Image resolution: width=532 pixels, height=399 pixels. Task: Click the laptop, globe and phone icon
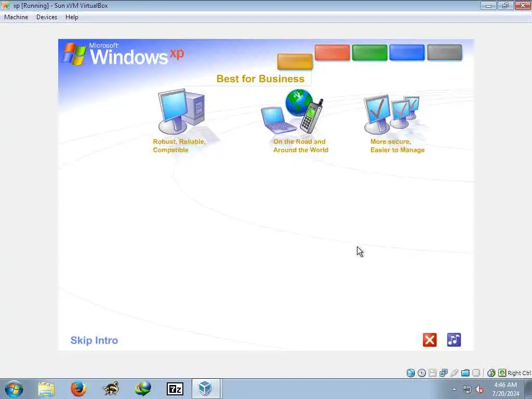(x=292, y=111)
